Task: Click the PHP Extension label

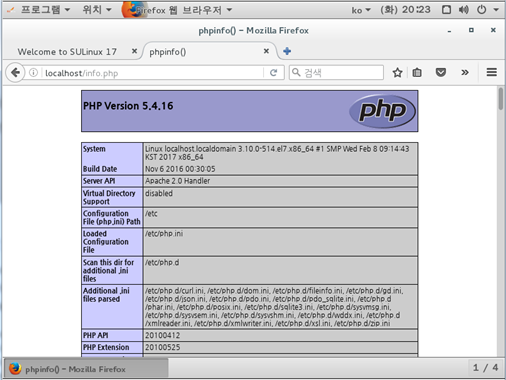Action: (106, 347)
